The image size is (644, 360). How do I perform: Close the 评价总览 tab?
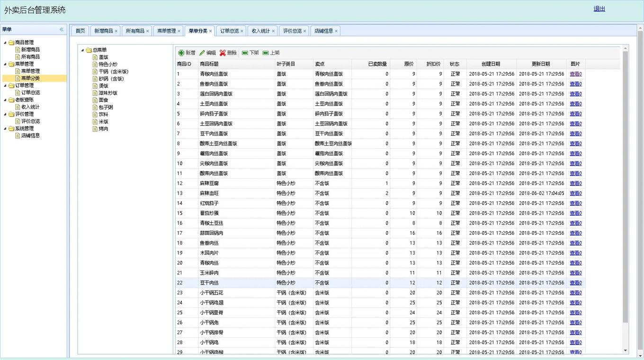click(305, 31)
